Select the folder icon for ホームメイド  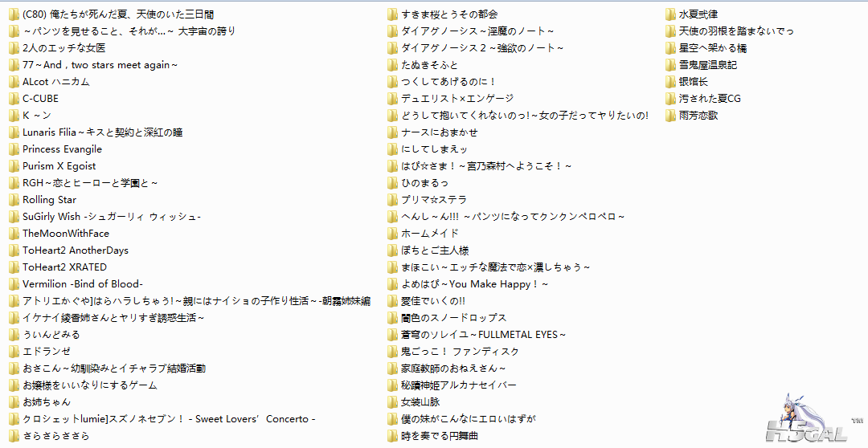392,234
